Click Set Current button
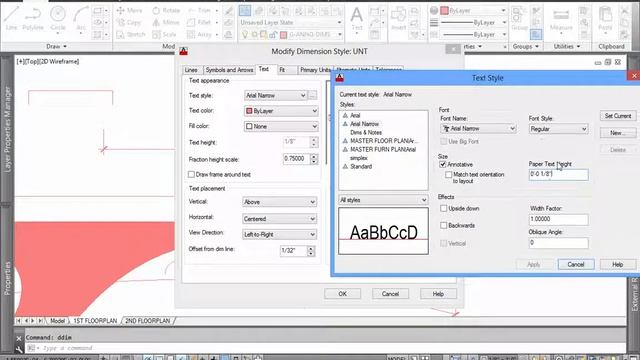The image size is (640, 360). pyautogui.click(x=618, y=116)
